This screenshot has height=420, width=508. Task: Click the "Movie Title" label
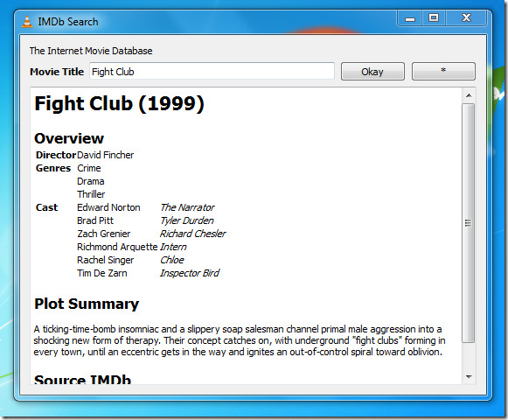(x=57, y=72)
